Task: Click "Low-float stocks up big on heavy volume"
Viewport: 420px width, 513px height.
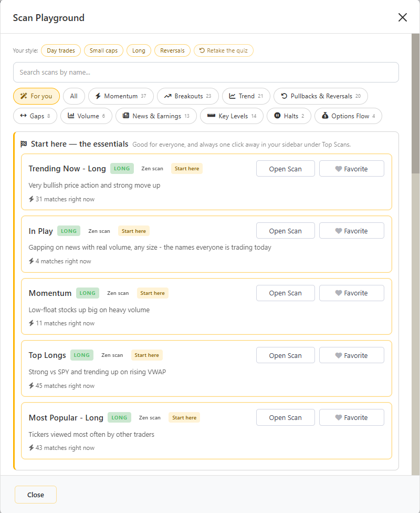Action: coord(89,310)
